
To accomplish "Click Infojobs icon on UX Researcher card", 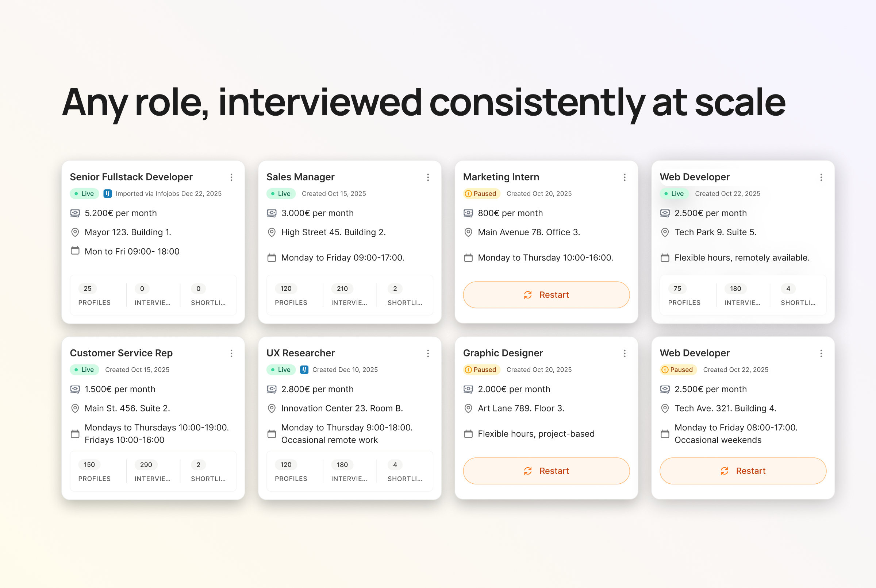I will pyautogui.click(x=304, y=370).
